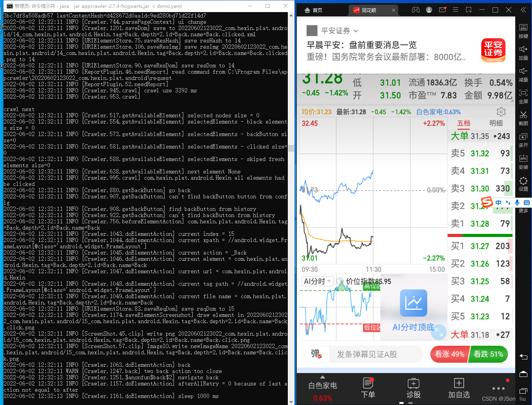Open notification 早晨平安：盘前重要消息一览
532x405 pixels.
[362, 45]
